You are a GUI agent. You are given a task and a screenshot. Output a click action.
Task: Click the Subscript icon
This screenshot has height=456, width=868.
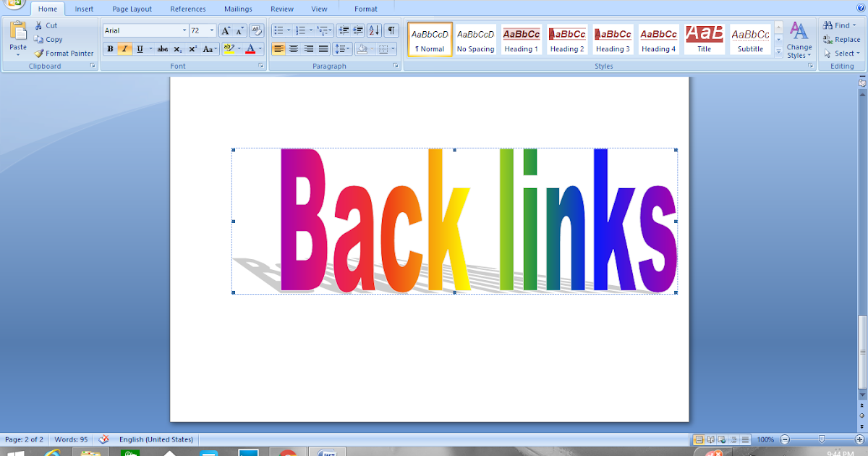(177, 49)
